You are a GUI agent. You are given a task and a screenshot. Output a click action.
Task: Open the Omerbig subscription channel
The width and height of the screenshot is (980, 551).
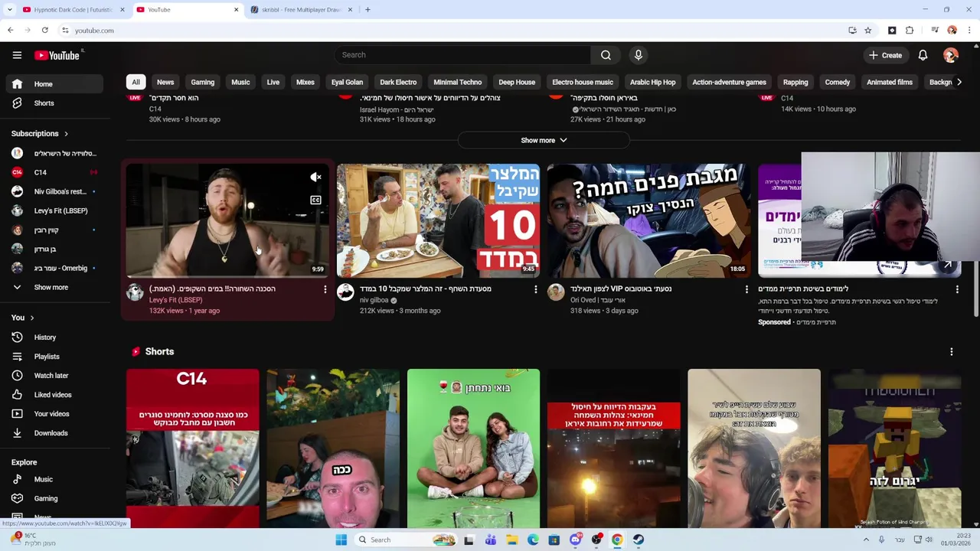53,269
